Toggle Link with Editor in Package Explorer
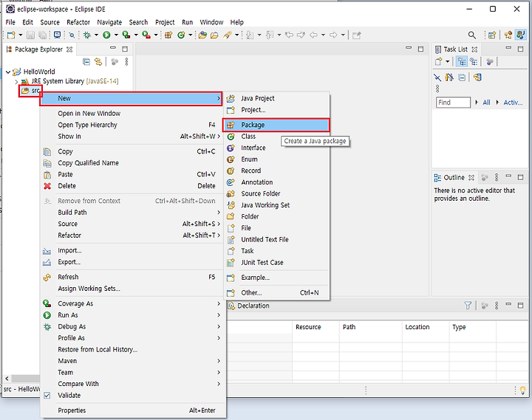 click(98, 62)
